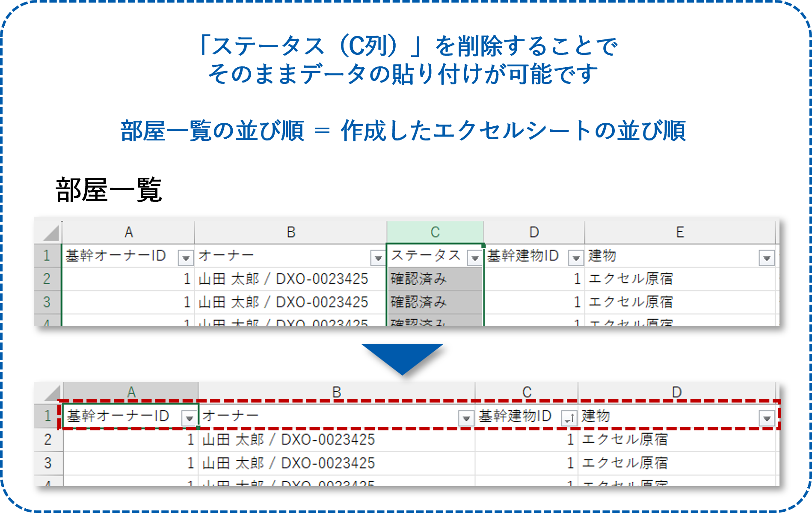This screenshot has height=513, width=812.
Task: Select column B header in top table
Action: pyautogui.click(x=290, y=233)
